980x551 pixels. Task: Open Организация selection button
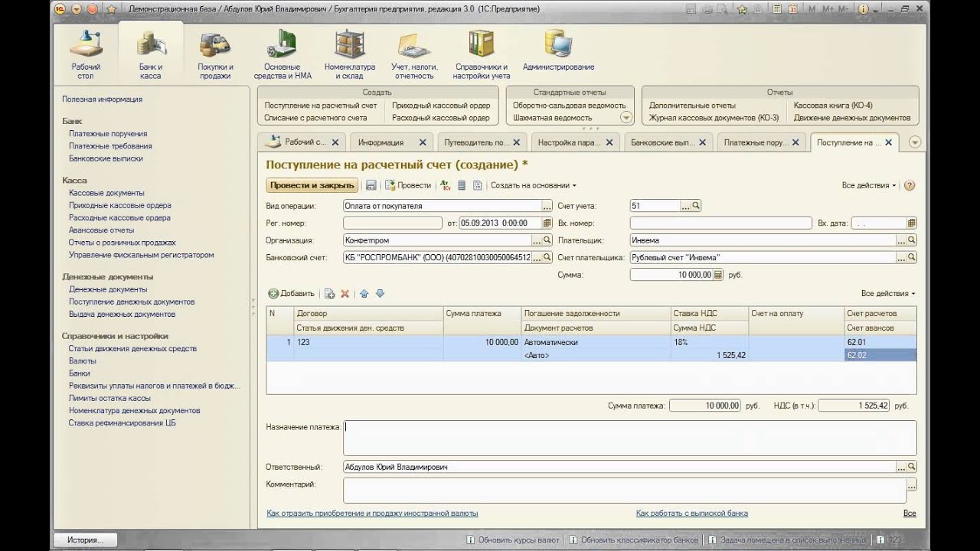click(x=537, y=240)
